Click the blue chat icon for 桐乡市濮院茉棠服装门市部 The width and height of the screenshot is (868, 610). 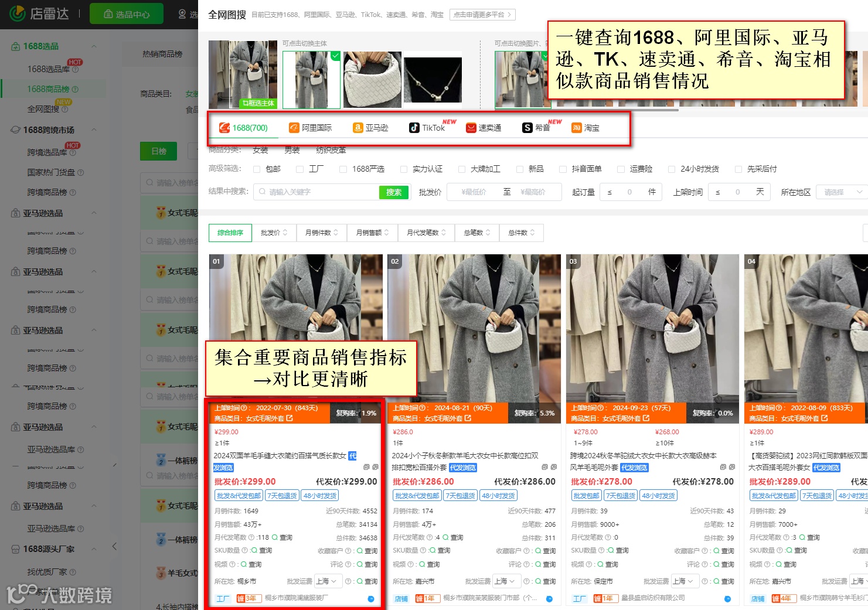point(549,599)
